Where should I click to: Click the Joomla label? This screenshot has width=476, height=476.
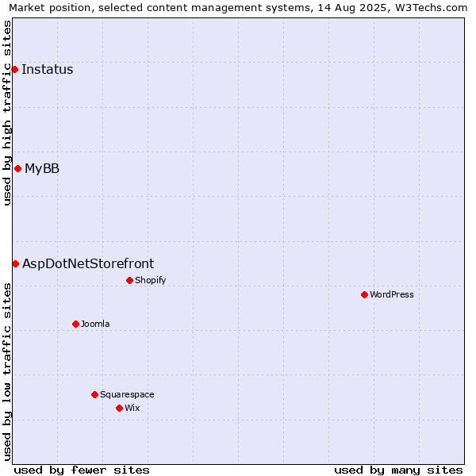pyautogui.click(x=95, y=324)
